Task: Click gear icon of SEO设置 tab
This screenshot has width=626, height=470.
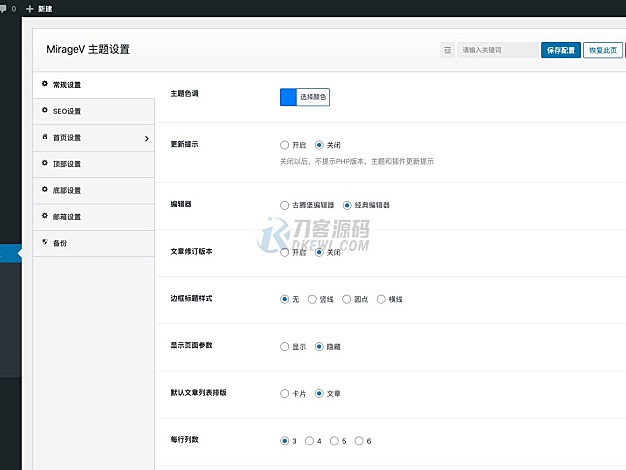Action: (45, 110)
